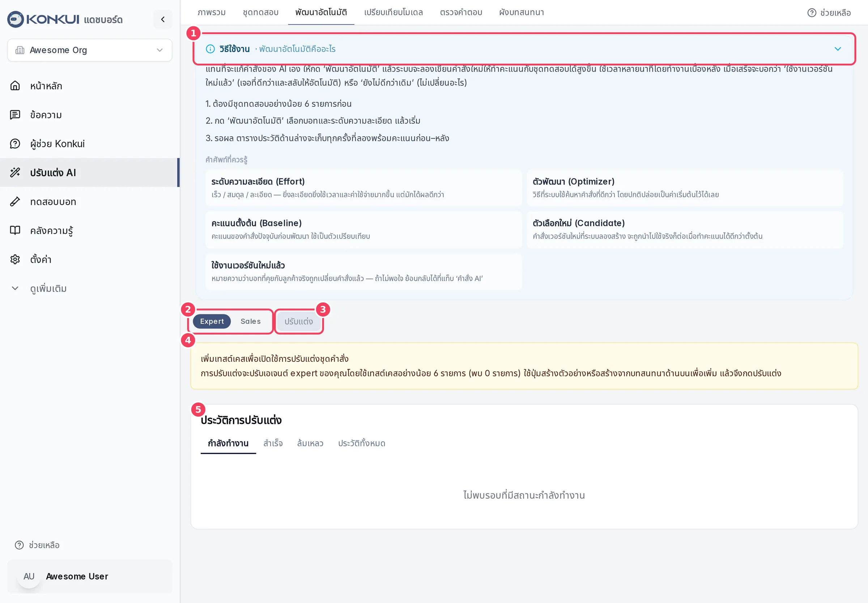Click the pen icon beside ทดสอบบอท
868x603 pixels.
point(15,202)
